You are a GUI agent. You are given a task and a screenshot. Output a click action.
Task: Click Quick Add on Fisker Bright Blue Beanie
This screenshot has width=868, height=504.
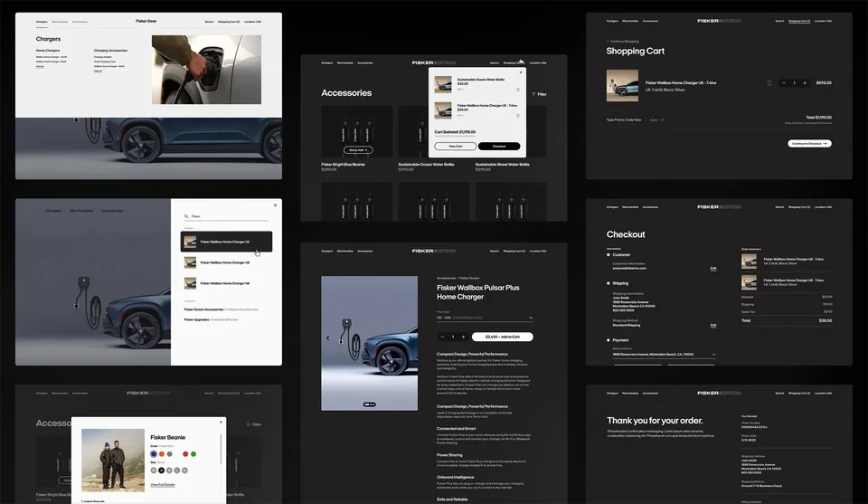pyautogui.click(x=358, y=150)
